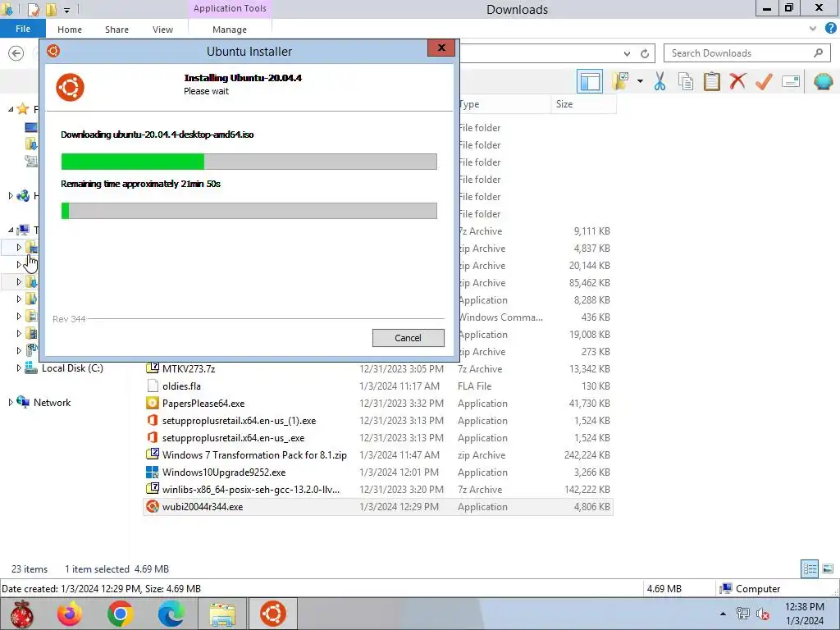840x630 pixels.
Task: Click the New folder icon in title bar
Action: [52, 9]
